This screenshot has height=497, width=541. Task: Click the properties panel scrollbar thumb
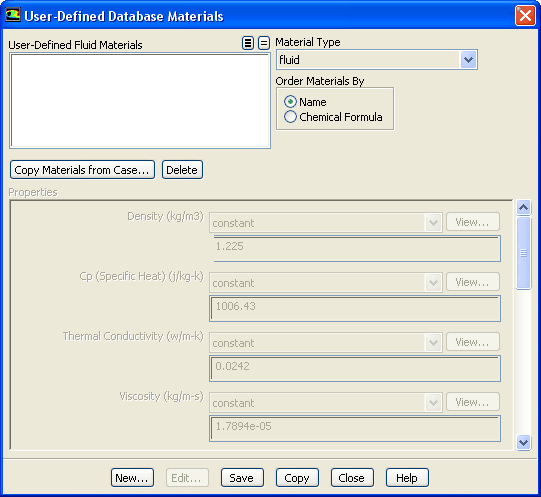coord(523,253)
